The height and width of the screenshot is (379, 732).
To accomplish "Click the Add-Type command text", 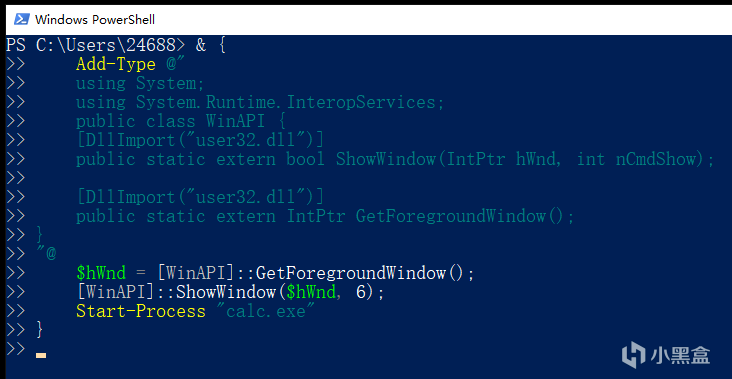I will coord(116,64).
